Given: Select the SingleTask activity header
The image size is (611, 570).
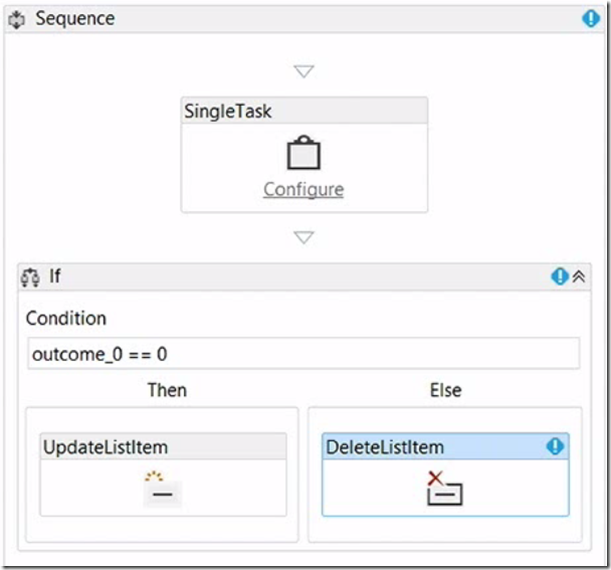Looking at the screenshot, I should point(304,111).
